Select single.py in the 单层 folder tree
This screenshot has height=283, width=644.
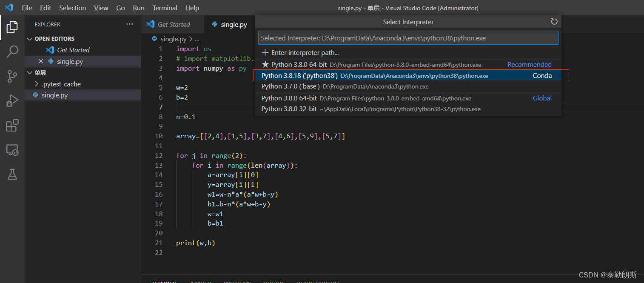pos(83,95)
